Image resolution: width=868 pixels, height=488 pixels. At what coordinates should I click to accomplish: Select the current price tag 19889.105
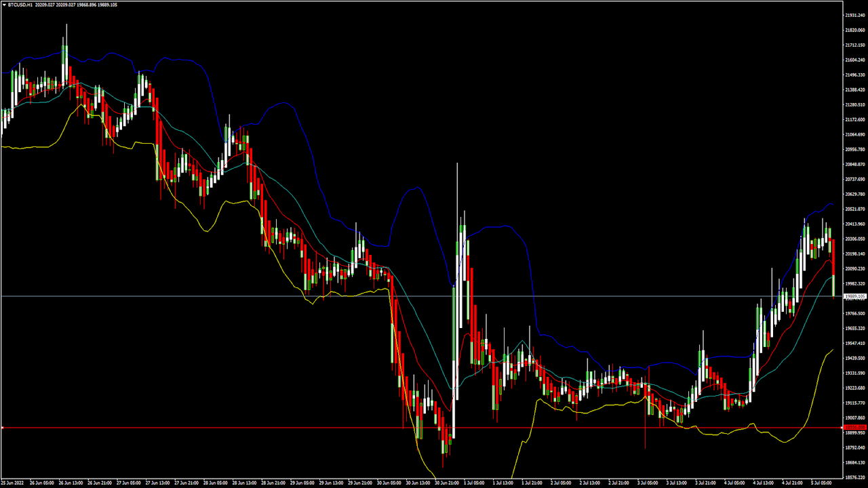pyautogui.click(x=854, y=296)
